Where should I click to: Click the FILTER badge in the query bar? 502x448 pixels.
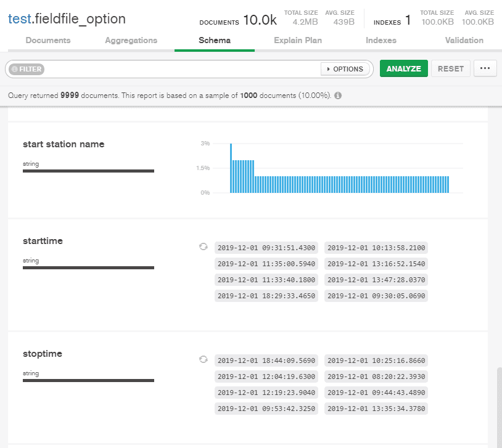26,68
